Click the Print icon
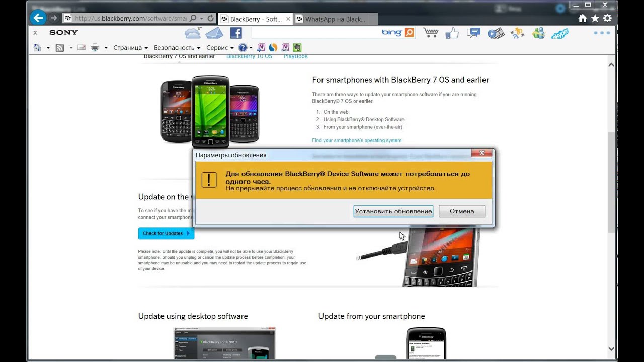The image size is (644, 362). [95, 48]
